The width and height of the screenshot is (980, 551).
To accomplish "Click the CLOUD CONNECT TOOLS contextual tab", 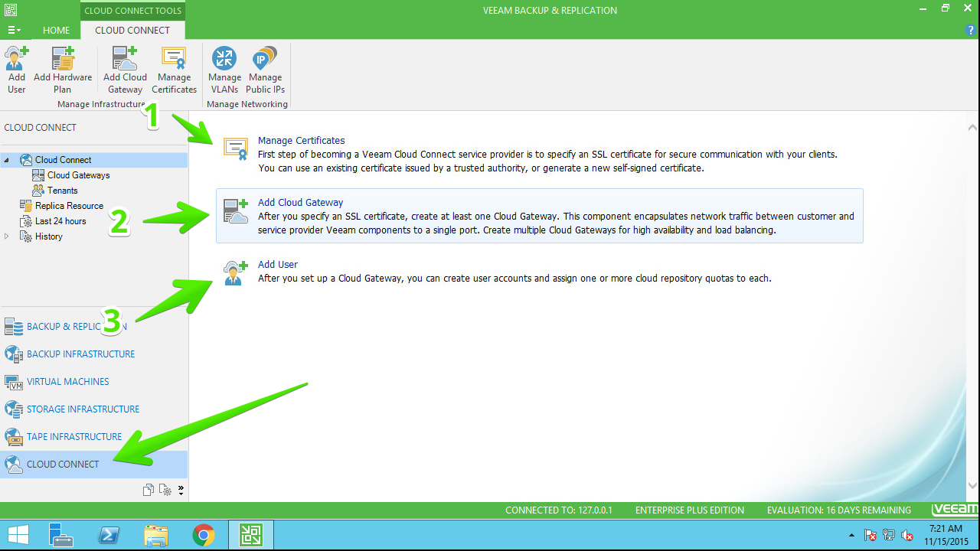I will point(132,11).
